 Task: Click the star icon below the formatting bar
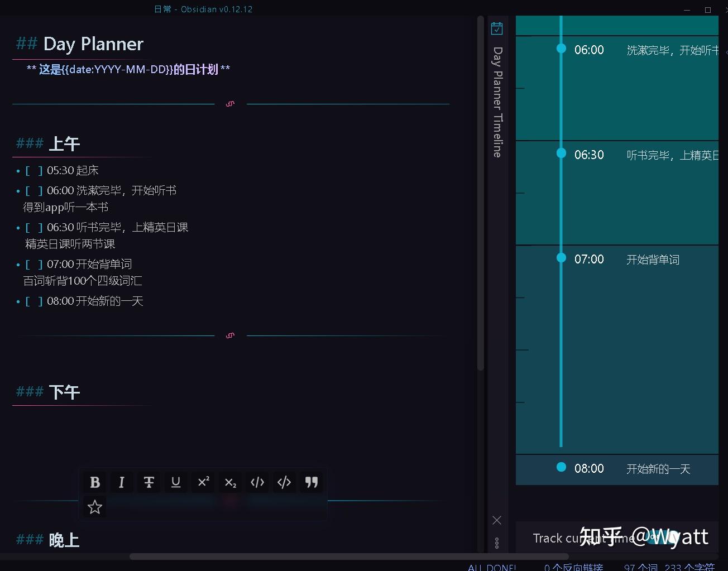coord(94,507)
